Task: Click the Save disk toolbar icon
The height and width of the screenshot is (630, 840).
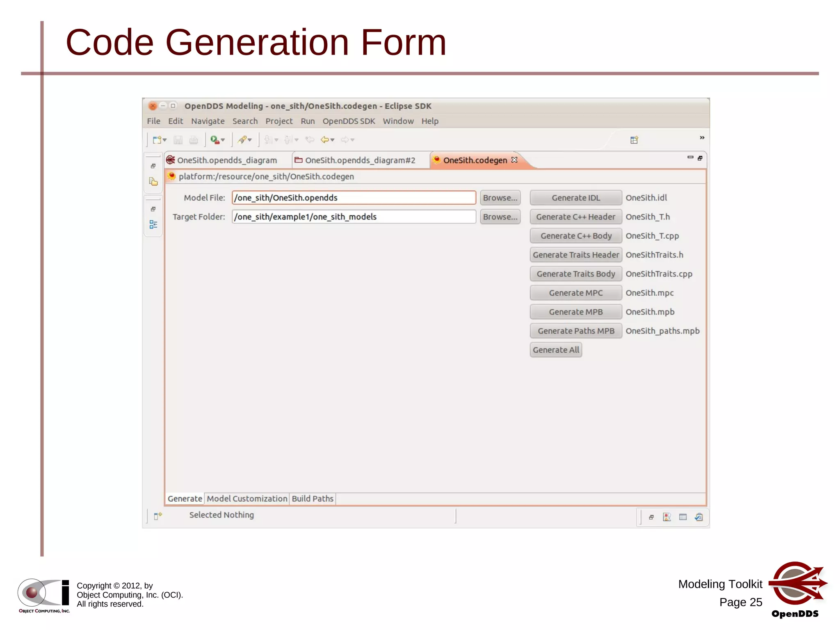Action: pos(178,140)
